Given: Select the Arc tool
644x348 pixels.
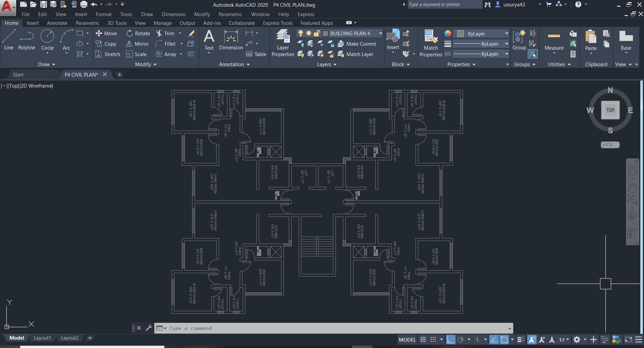Looking at the screenshot, I should click(x=66, y=40).
